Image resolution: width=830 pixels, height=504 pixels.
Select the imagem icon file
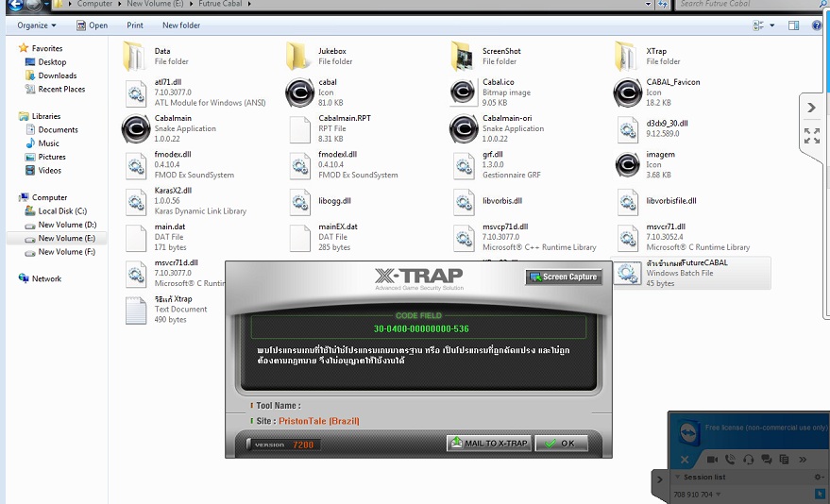click(628, 164)
